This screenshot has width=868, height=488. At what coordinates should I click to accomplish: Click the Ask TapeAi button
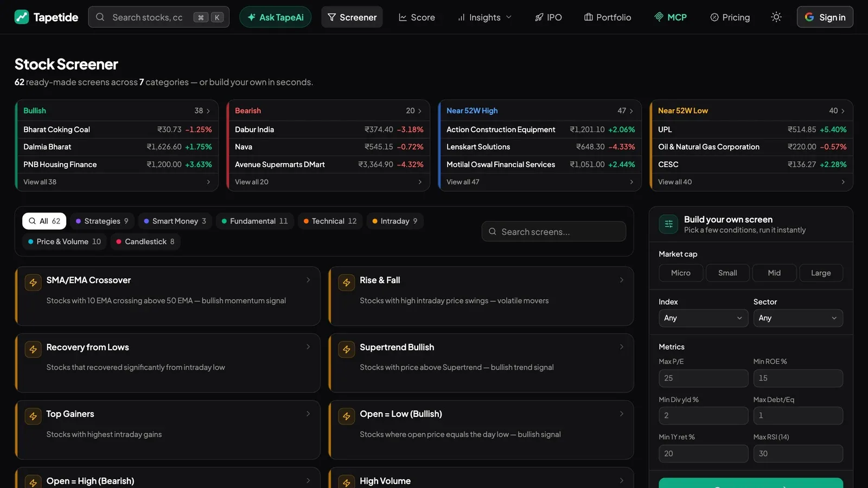click(275, 17)
